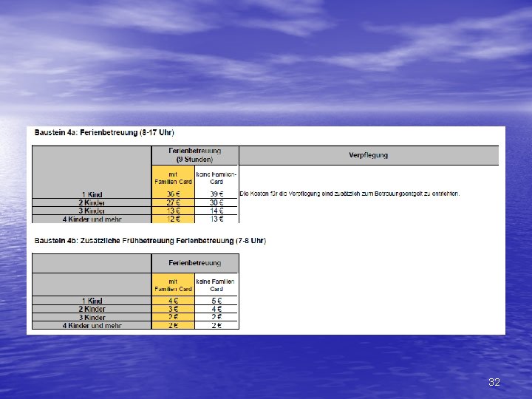The width and height of the screenshot is (532, 399).
Task: Click yellow 'mit Familien Card' header in 4b table
Action: tap(173, 285)
